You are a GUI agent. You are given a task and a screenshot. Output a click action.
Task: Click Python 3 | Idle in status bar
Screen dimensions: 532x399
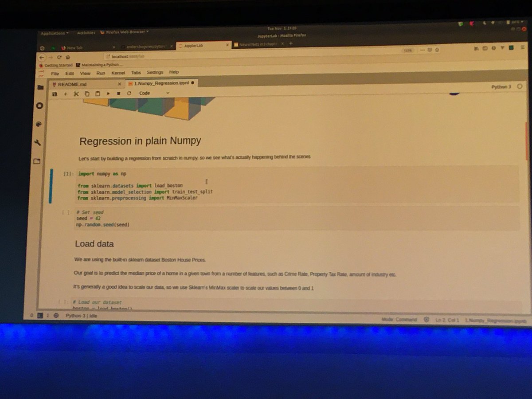click(x=82, y=316)
